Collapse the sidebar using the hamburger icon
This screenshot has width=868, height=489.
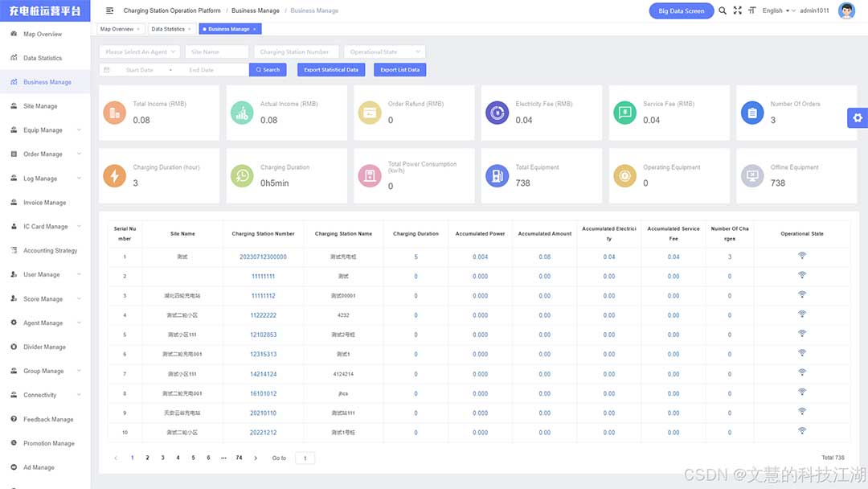point(109,10)
